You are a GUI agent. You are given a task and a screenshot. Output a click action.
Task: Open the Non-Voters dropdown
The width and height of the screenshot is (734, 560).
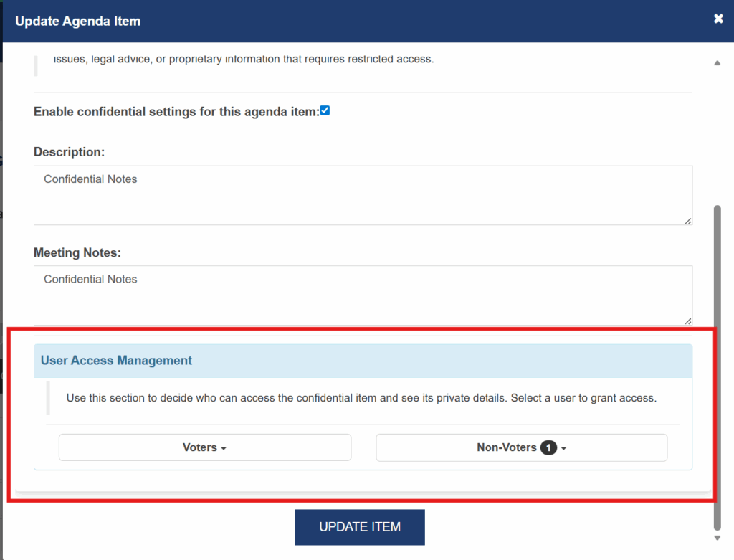521,447
